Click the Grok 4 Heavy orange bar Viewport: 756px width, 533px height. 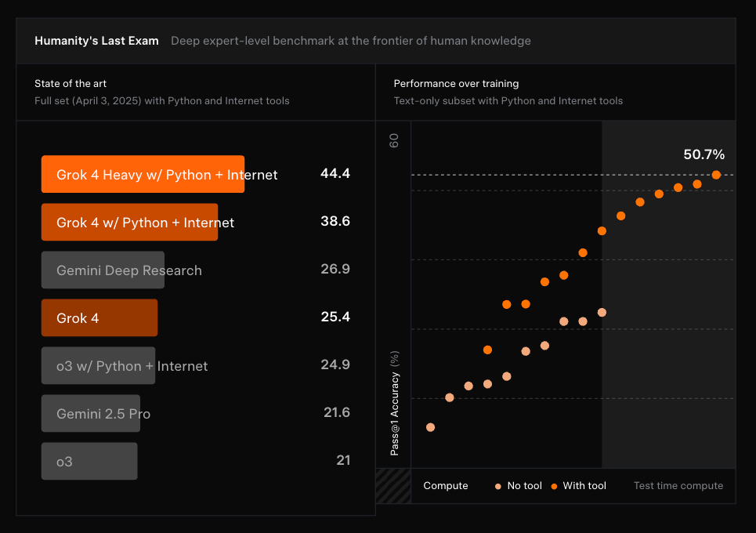click(x=143, y=174)
